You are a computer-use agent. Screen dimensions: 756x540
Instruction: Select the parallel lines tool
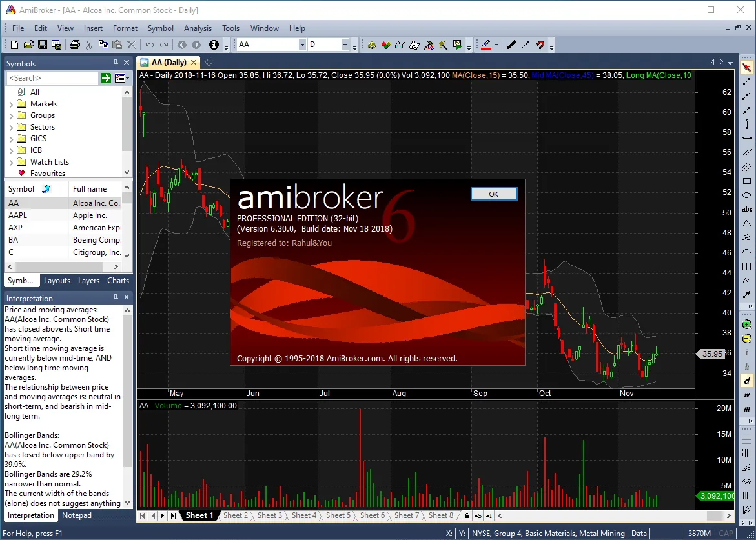[x=747, y=153]
